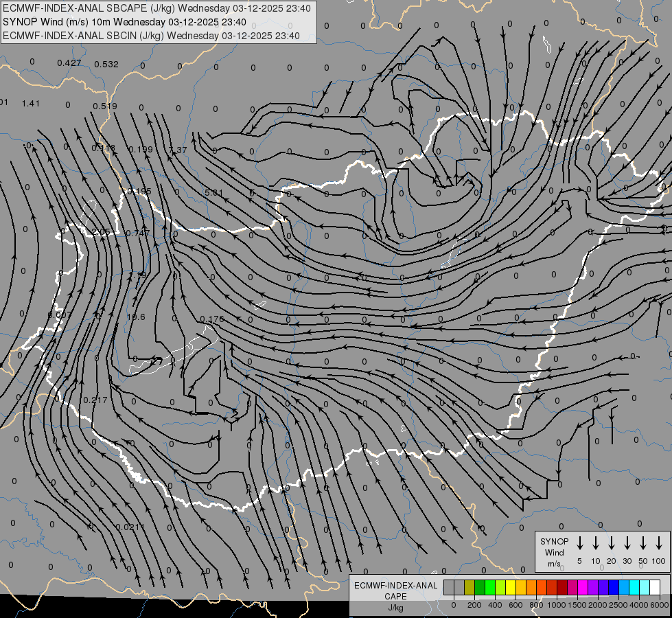672x618 pixels.
Task: Pick the dark red CAPE legend swatch
Action: [x=562, y=587]
